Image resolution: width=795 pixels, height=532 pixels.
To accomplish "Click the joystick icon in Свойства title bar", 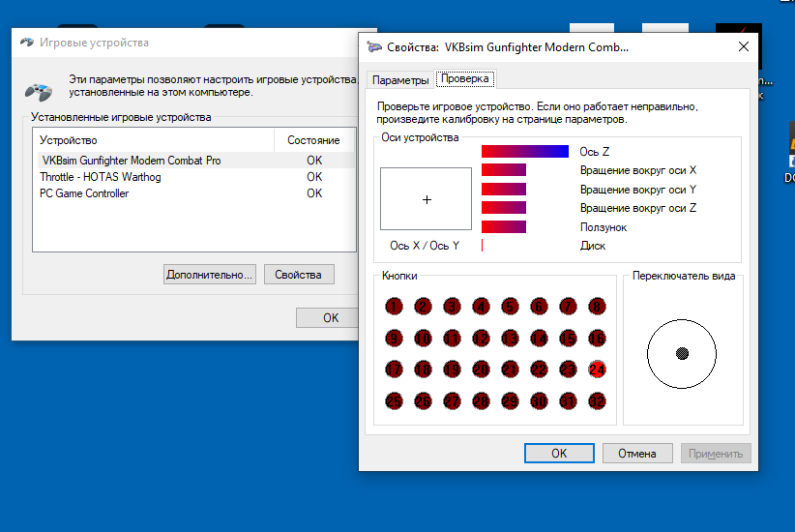I will (374, 47).
